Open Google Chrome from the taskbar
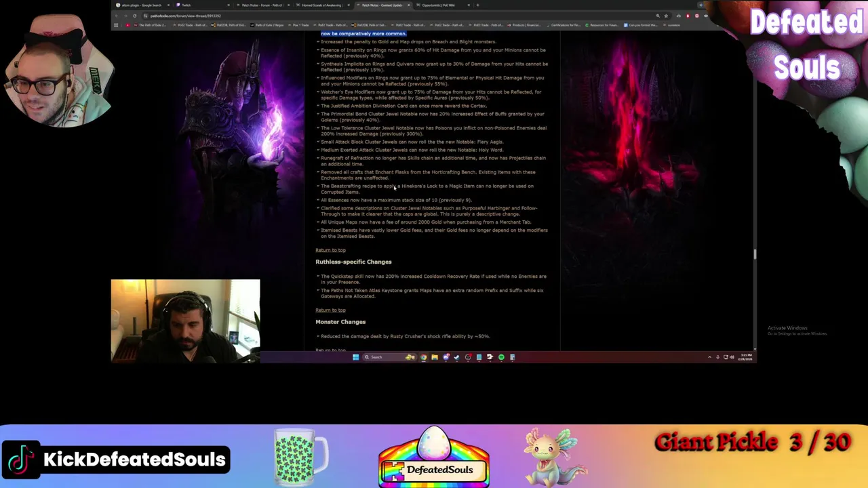This screenshot has width=868, height=488. click(x=424, y=357)
